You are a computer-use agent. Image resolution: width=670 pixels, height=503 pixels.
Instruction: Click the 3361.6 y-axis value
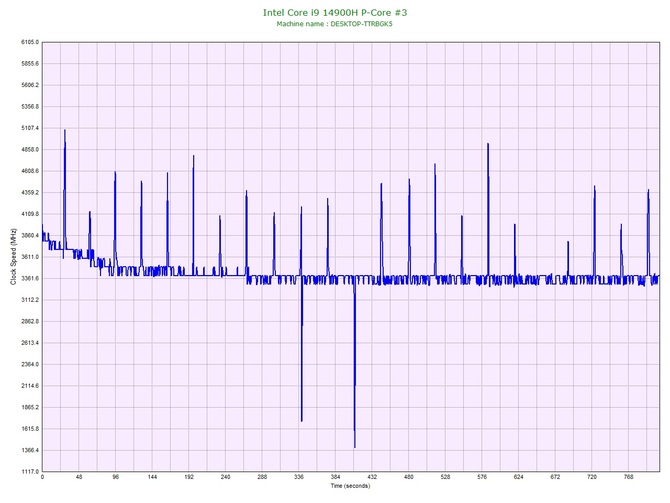tap(30, 279)
